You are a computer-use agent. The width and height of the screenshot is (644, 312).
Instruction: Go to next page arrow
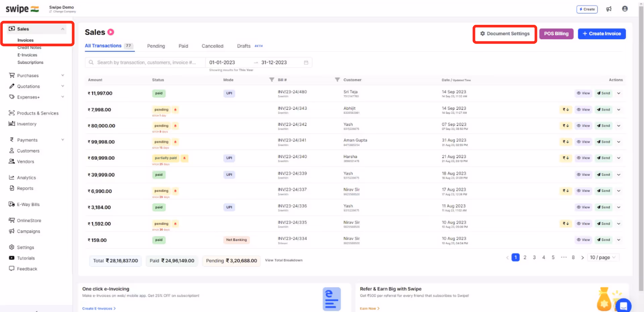point(583,258)
